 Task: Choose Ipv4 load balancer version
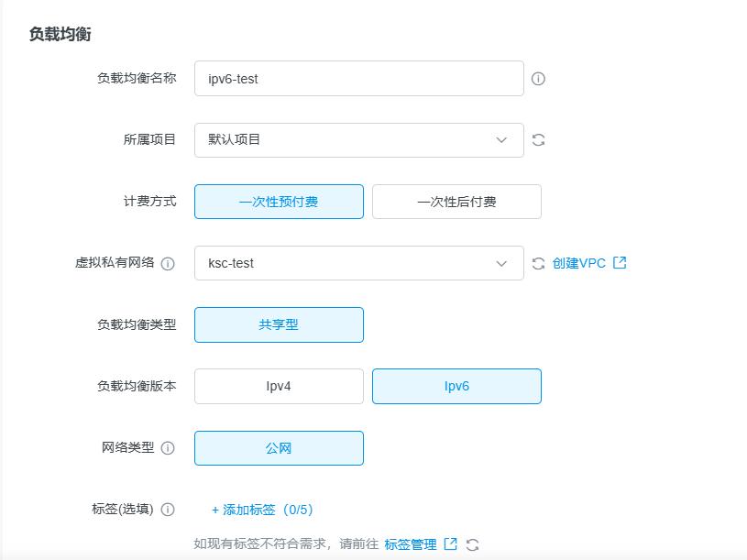coord(279,386)
